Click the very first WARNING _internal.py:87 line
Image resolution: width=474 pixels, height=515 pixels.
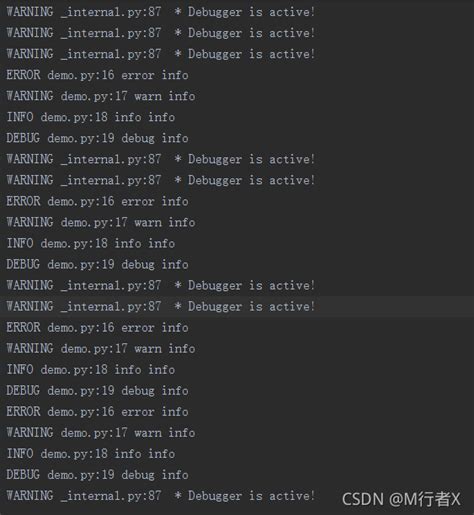tap(161, 12)
